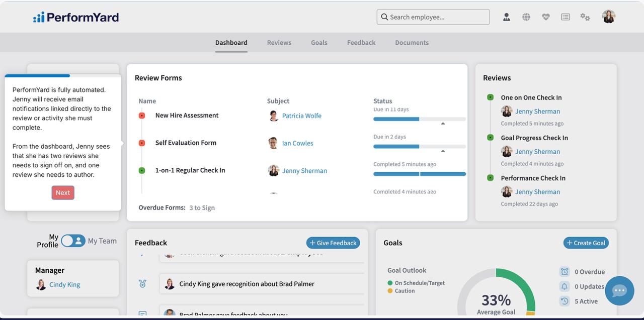Screen dimensions: 644x320
Task: Click the globe icon in header
Action: [526, 17]
